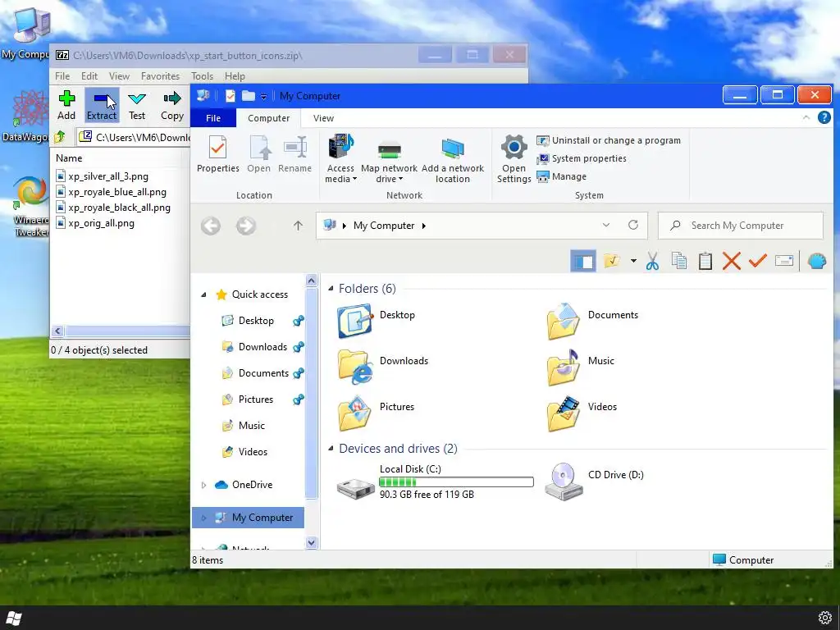Click the folder options checkmark folder icon

click(612, 261)
